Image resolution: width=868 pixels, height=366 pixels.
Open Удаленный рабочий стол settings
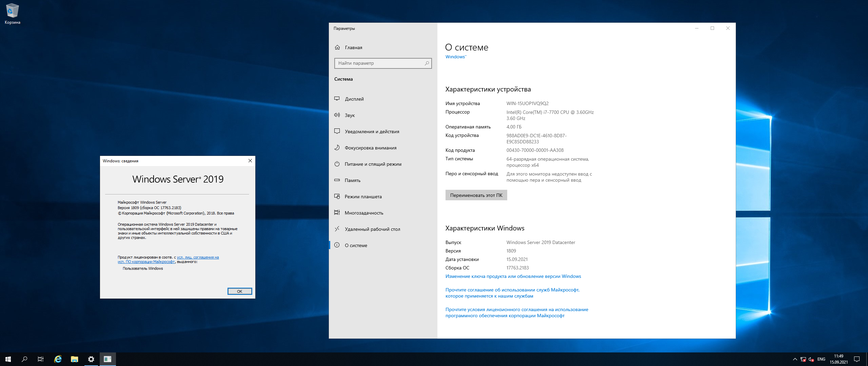[383, 229]
